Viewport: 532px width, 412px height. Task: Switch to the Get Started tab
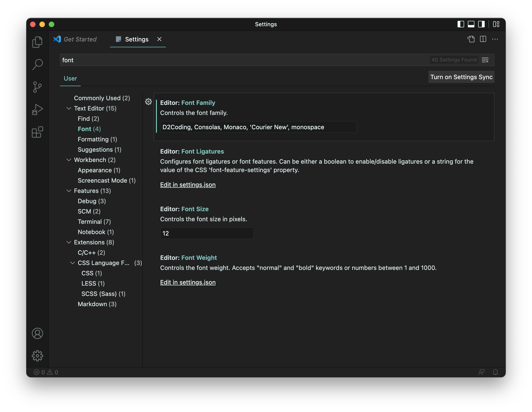(80, 39)
